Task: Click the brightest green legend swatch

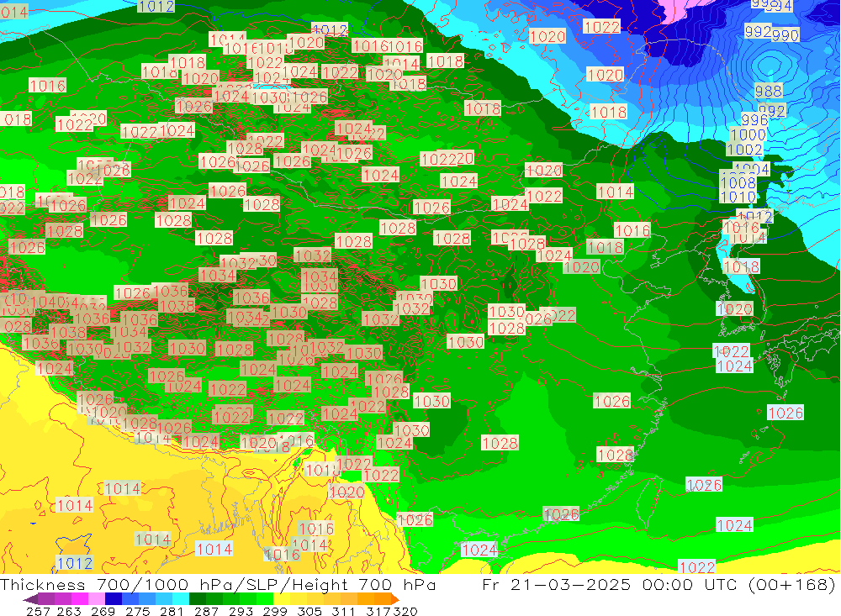Action: pyautogui.click(x=264, y=599)
